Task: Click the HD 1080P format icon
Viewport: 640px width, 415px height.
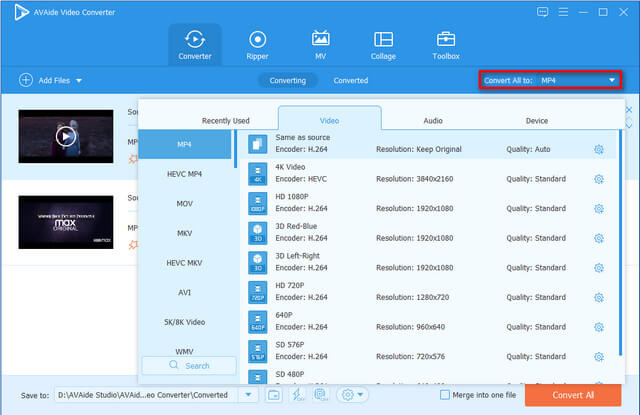Action: [x=258, y=203]
